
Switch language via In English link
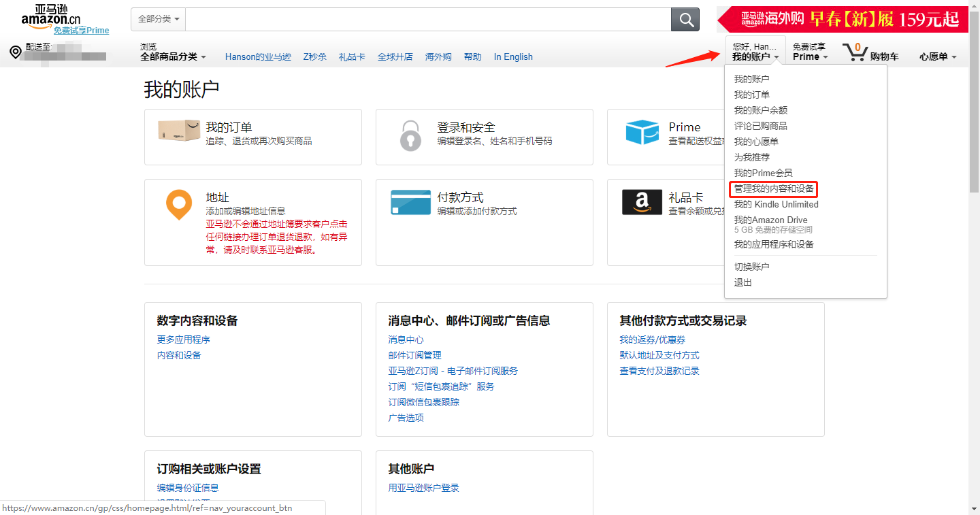point(513,57)
